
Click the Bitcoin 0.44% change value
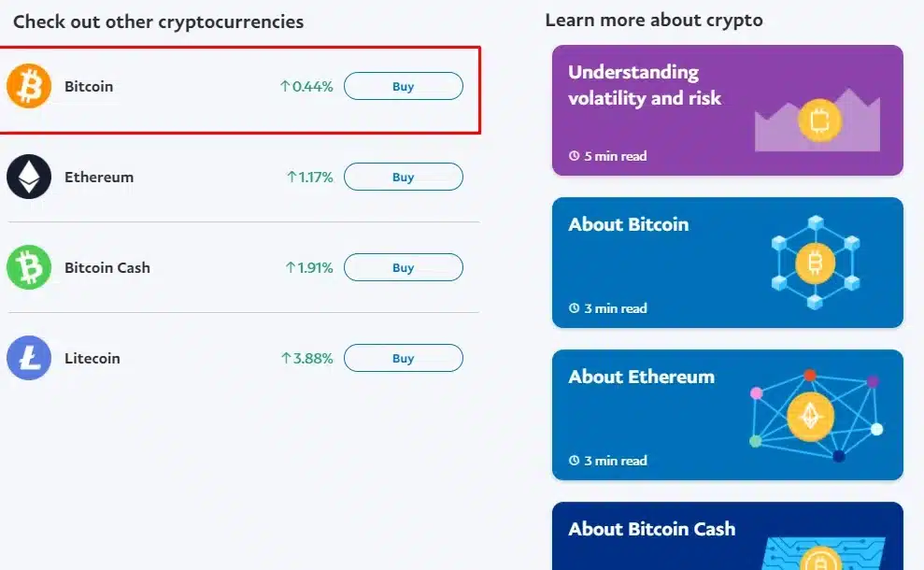(x=306, y=87)
